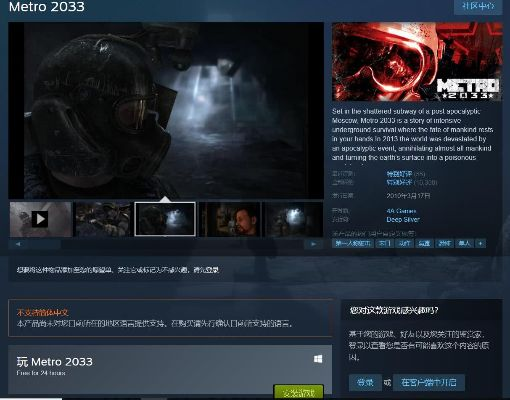Viewport: 510px width, 400px height.
Task: Click the orange 不支持简体中文 warning heading
Action: pos(43,312)
